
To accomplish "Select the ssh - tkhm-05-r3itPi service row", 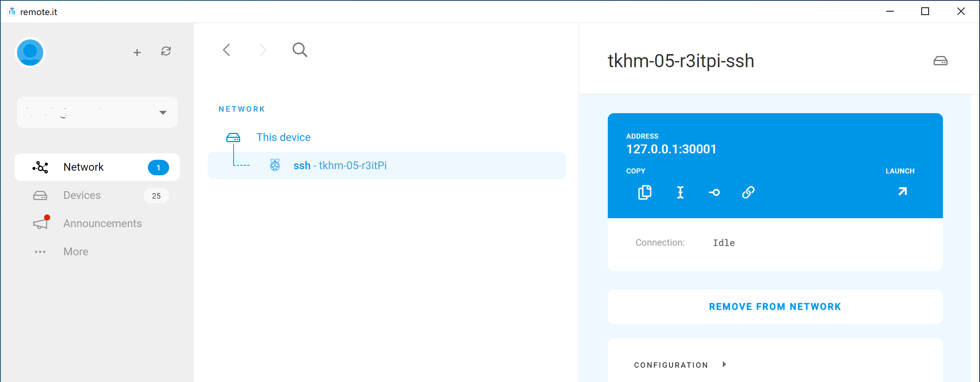I will tap(387, 166).
